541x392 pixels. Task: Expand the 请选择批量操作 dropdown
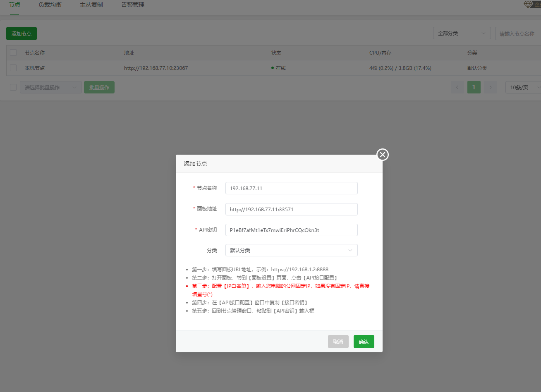point(50,87)
